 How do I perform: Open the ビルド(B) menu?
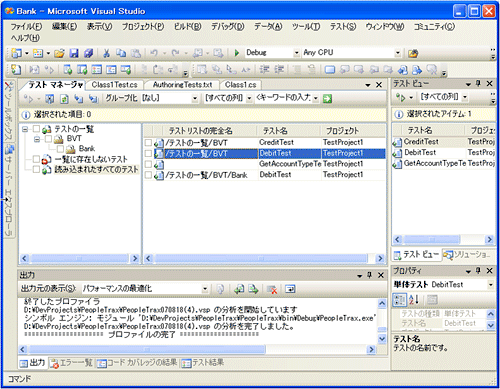pyautogui.click(x=187, y=27)
